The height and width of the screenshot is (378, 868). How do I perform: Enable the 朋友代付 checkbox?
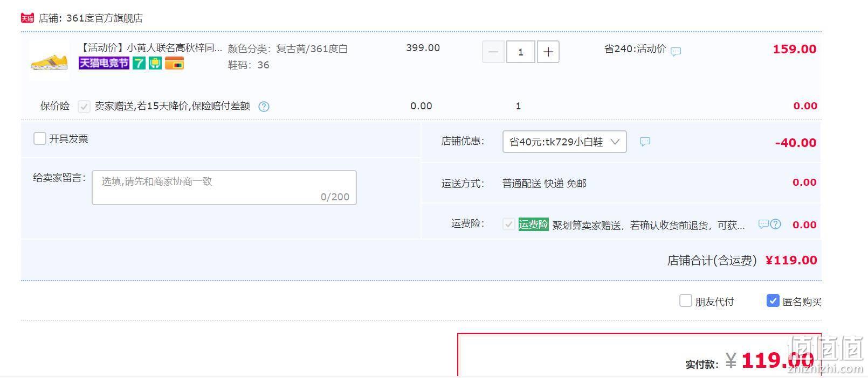coord(685,300)
